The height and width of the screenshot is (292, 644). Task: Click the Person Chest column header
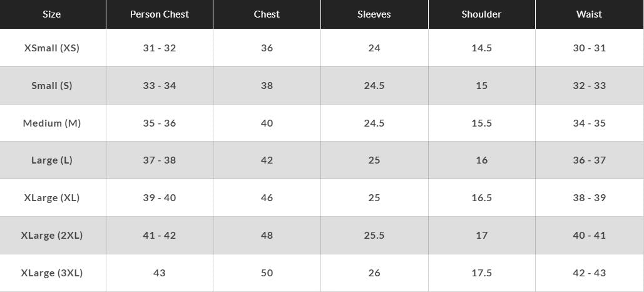pyautogui.click(x=159, y=14)
